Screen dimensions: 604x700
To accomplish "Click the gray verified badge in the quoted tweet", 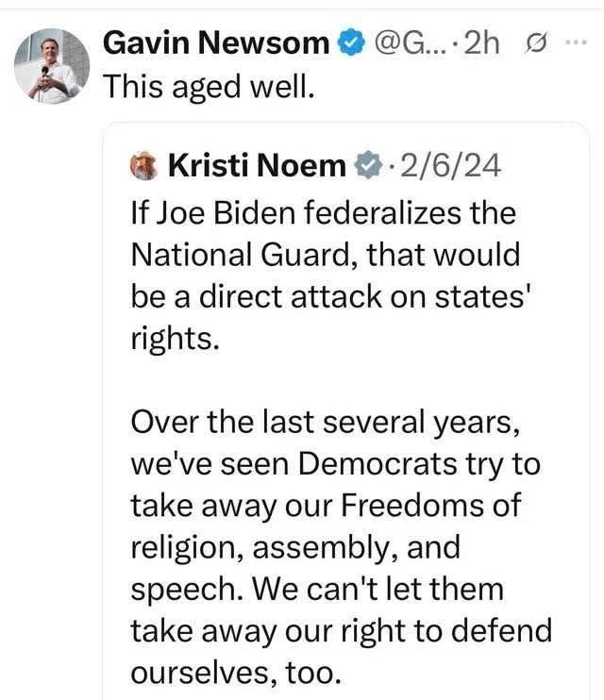I will point(363,166).
